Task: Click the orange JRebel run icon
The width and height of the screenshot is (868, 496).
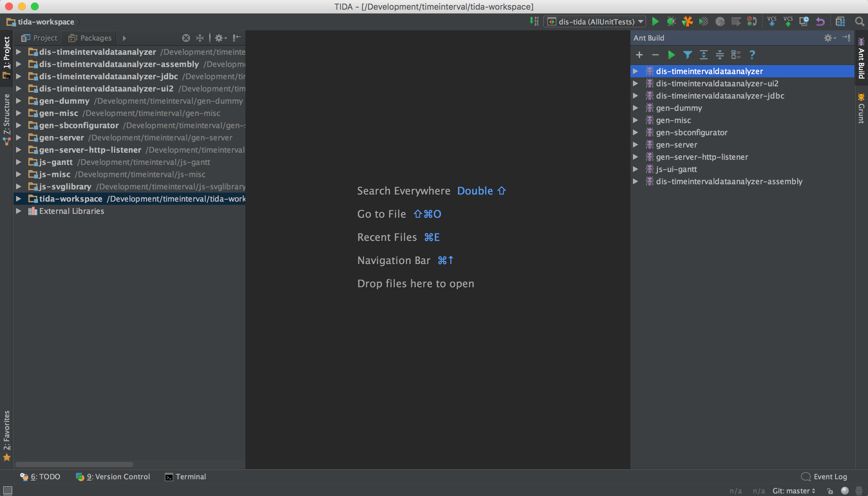Action: (687, 22)
